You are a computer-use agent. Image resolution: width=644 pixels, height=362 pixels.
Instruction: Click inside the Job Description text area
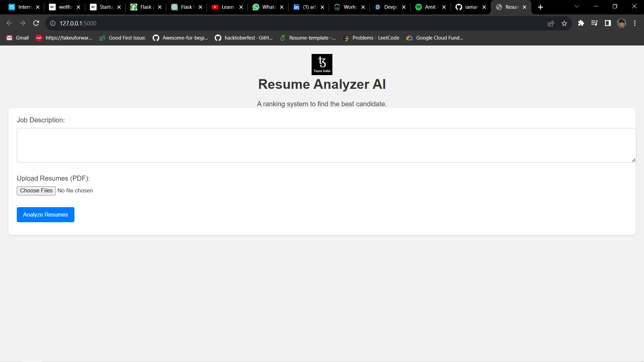(326, 145)
